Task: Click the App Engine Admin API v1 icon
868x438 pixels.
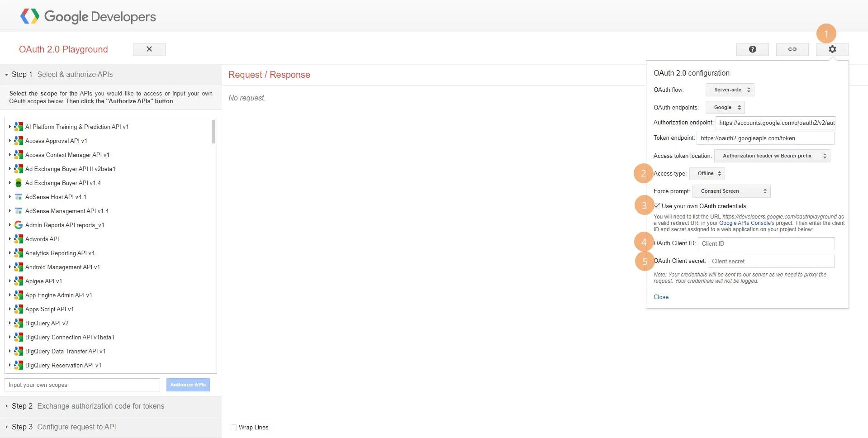Action: 19,295
